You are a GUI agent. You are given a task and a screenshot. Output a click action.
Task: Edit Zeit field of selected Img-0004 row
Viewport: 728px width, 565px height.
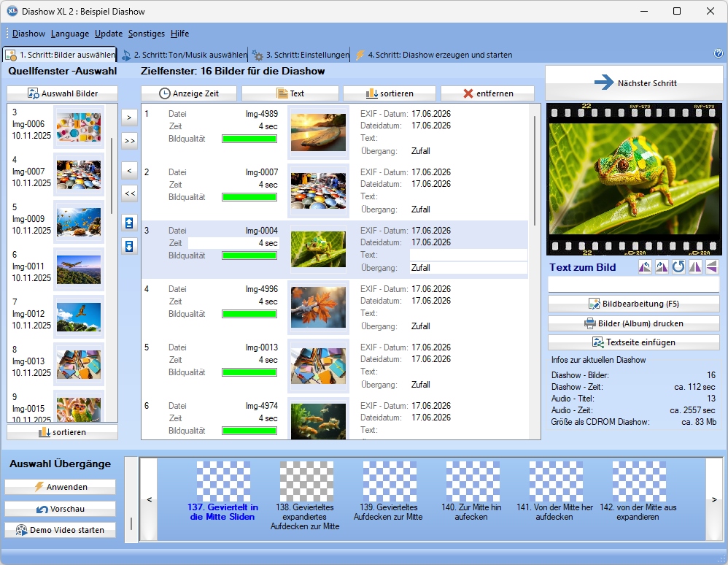233,243
